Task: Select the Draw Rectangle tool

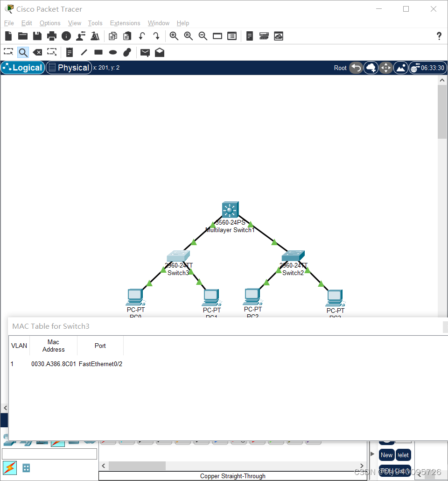Action: tap(98, 52)
